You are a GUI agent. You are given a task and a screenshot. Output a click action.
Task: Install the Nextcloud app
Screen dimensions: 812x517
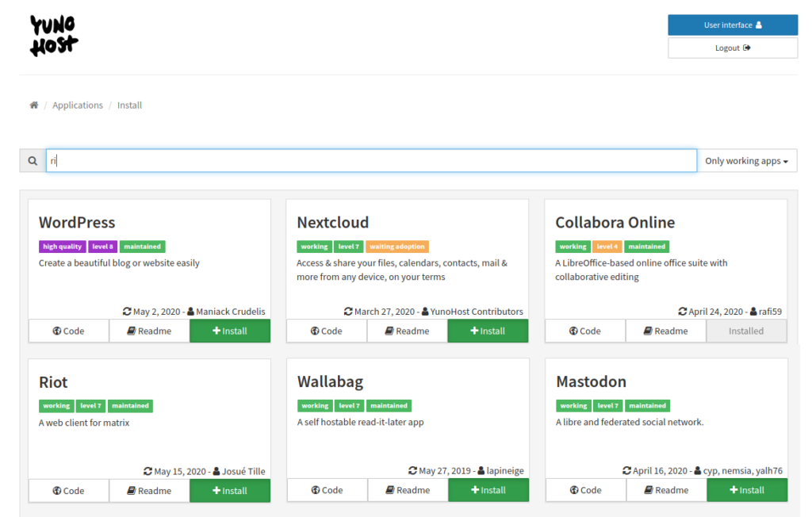pos(488,331)
